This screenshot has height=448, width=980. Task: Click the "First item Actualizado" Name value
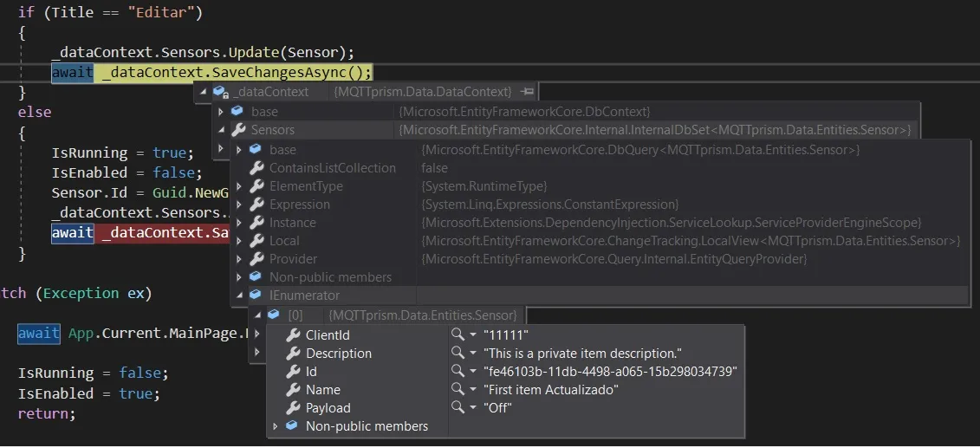tap(551, 390)
